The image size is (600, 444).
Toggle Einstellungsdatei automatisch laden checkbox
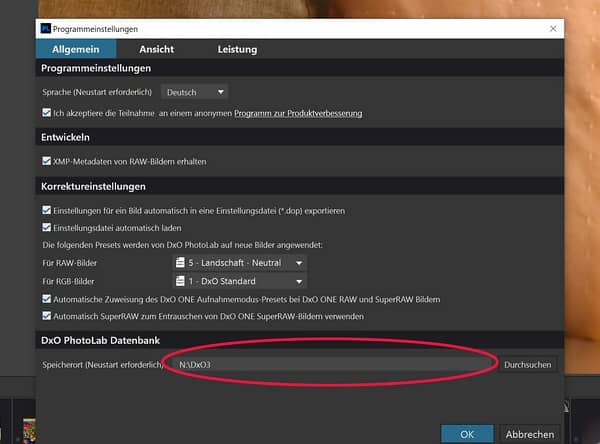[x=47, y=228]
